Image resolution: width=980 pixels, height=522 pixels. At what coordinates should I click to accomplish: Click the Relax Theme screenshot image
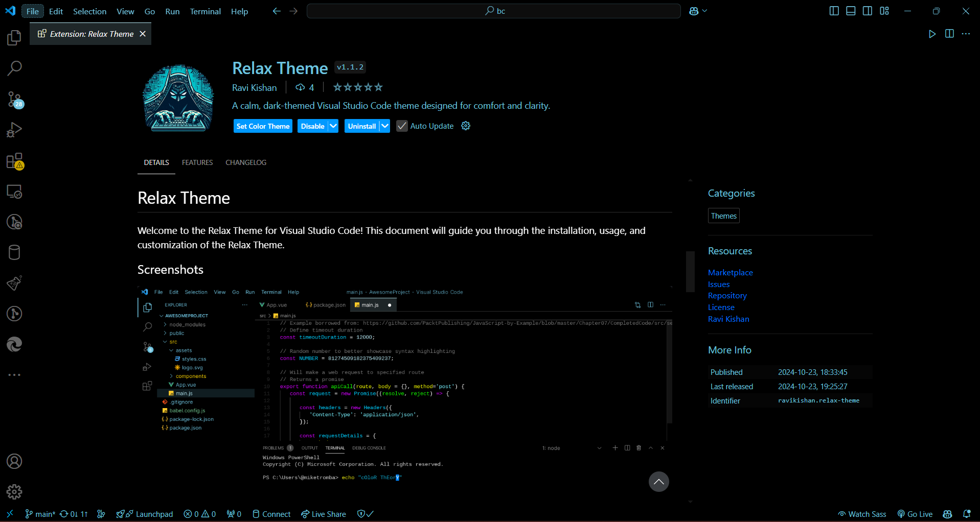point(405,386)
